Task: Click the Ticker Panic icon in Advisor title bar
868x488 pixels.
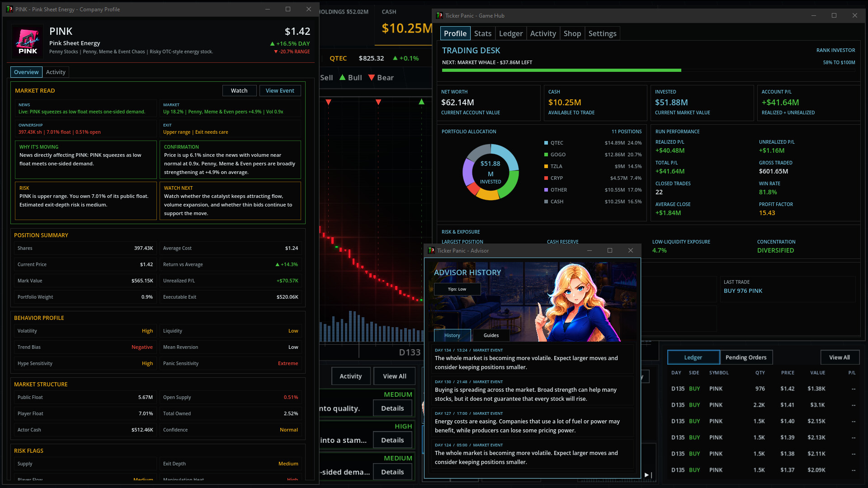Action: point(431,250)
